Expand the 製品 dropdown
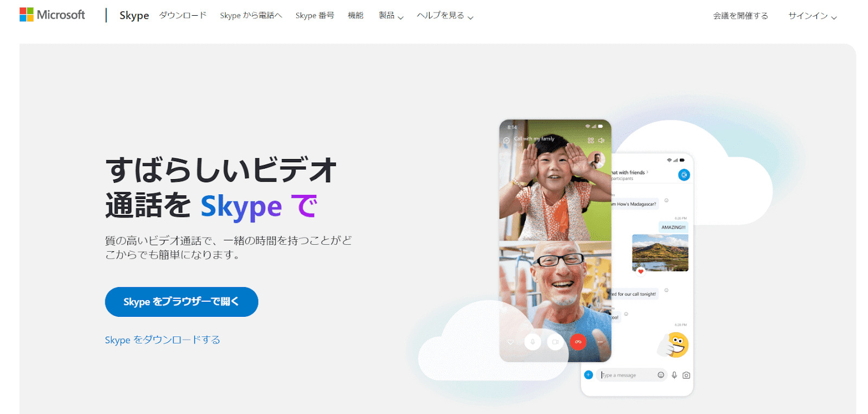 coord(391,15)
